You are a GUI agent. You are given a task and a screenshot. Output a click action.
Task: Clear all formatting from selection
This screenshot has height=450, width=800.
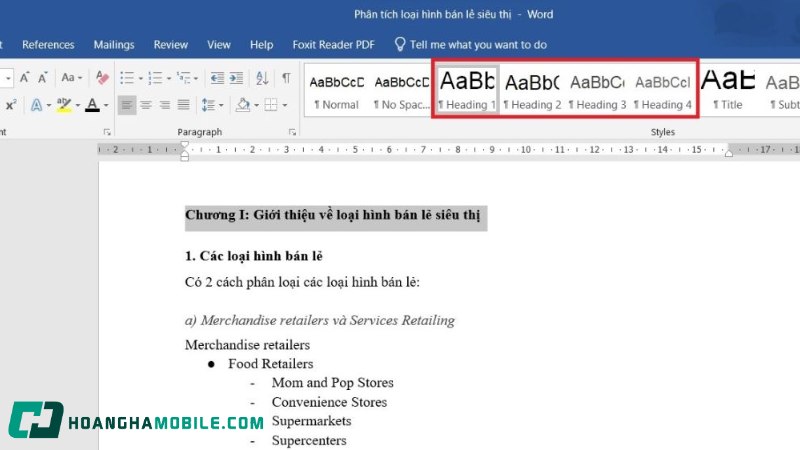click(x=102, y=78)
